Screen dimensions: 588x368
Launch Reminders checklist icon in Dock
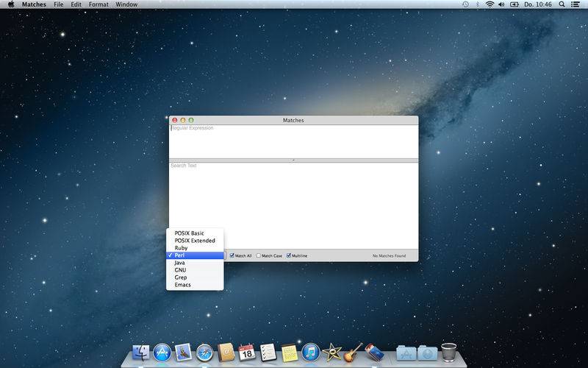click(268, 353)
